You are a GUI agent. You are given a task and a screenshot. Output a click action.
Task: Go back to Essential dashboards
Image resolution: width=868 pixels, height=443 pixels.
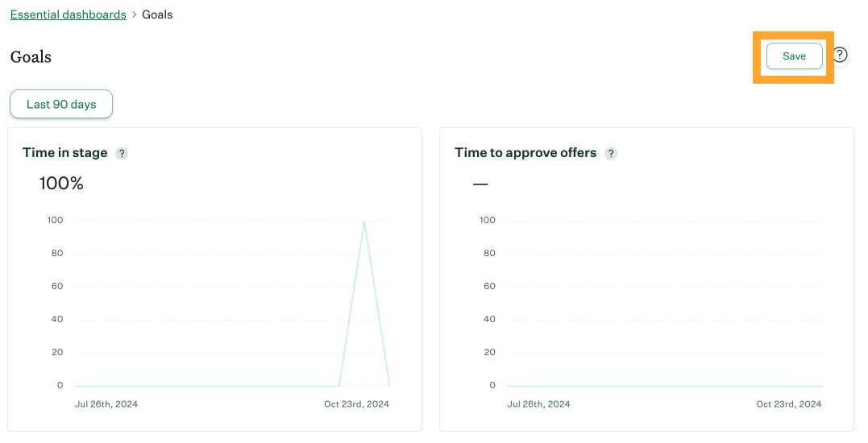(x=69, y=14)
